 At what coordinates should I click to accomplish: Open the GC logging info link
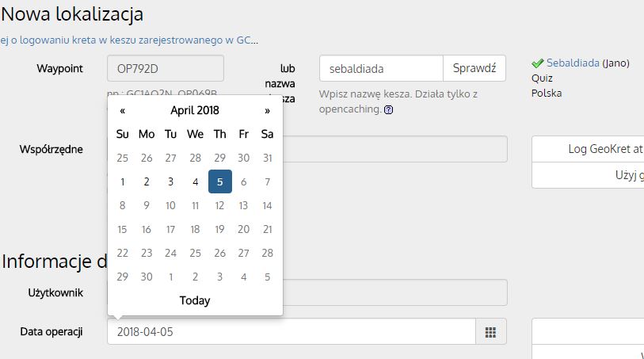tap(129, 40)
